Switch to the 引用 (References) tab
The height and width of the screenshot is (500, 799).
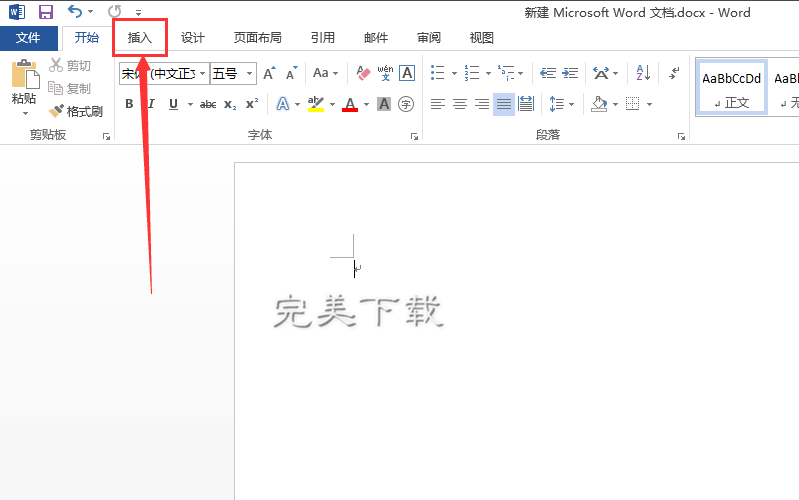323,38
